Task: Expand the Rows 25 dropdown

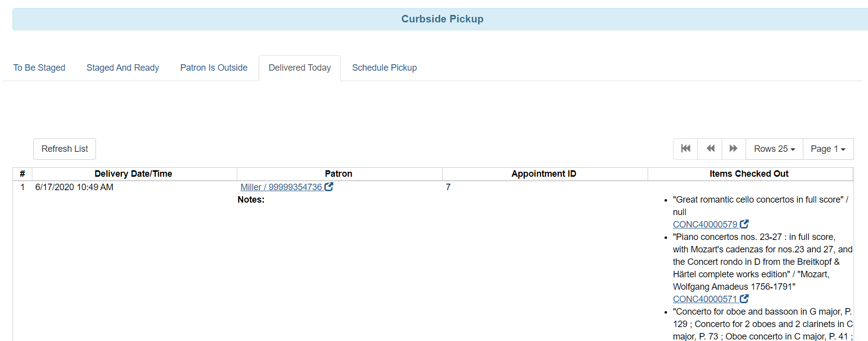Action: click(774, 149)
